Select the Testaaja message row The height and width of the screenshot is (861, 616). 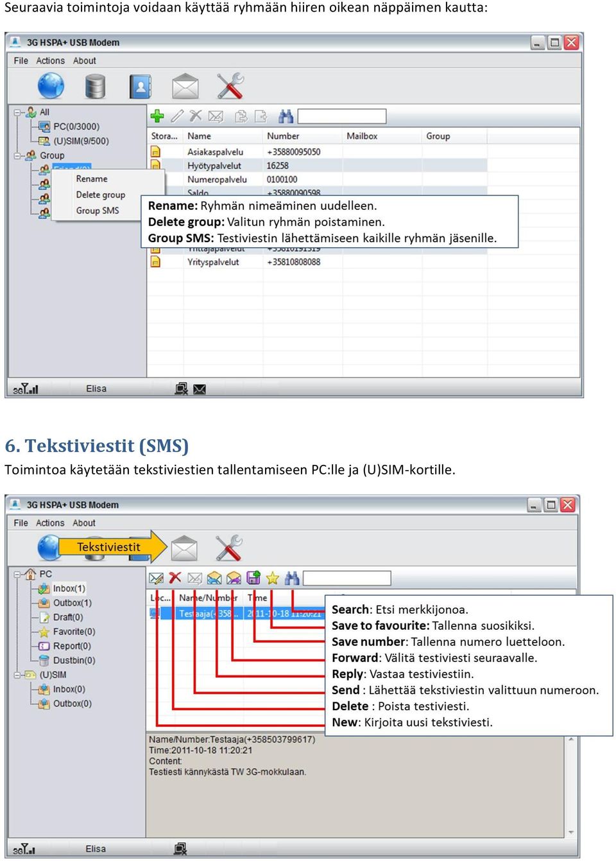click(x=237, y=614)
